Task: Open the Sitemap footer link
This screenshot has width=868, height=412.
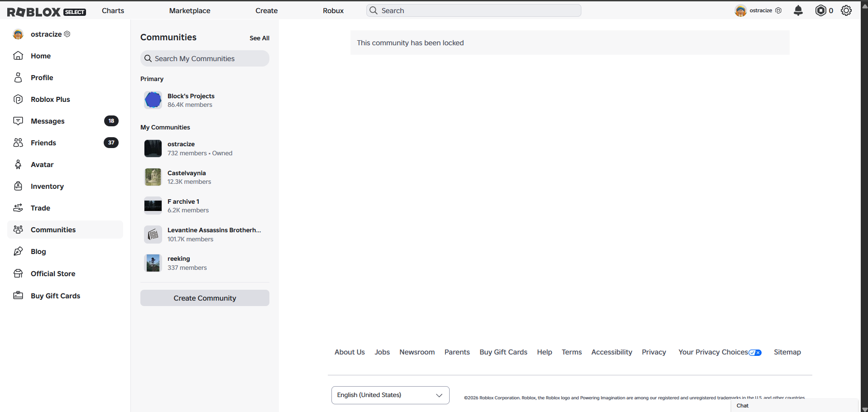Action: tap(787, 352)
